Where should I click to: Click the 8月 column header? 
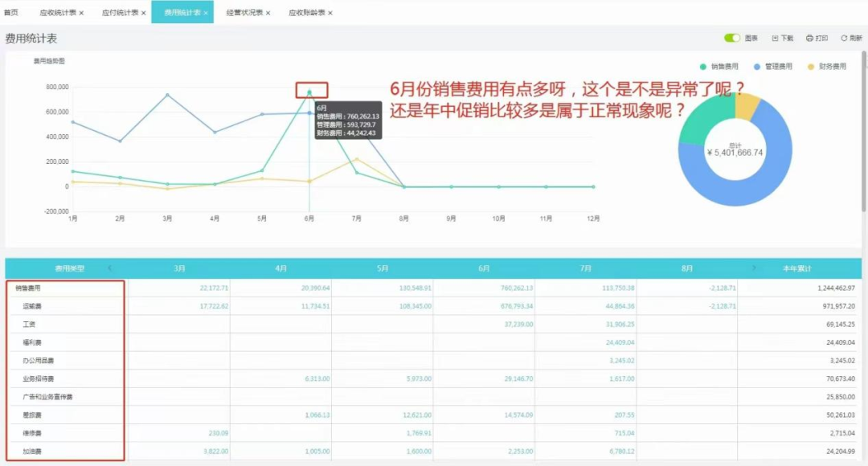pyautogui.click(x=687, y=268)
